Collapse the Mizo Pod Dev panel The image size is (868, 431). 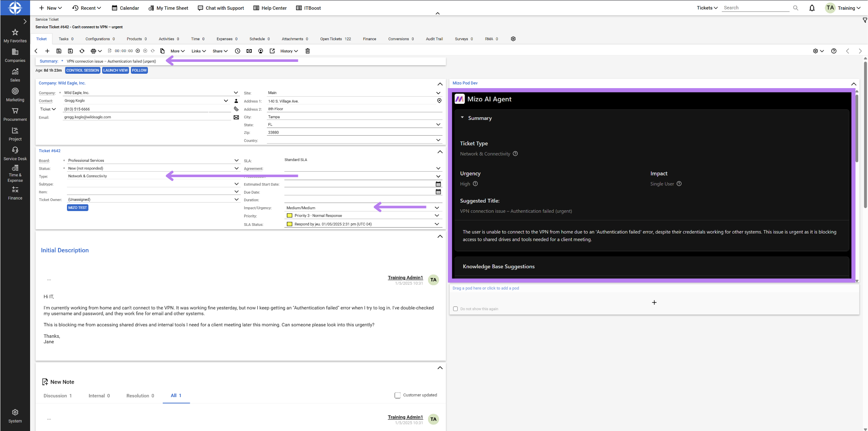pyautogui.click(x=854, y=84)
